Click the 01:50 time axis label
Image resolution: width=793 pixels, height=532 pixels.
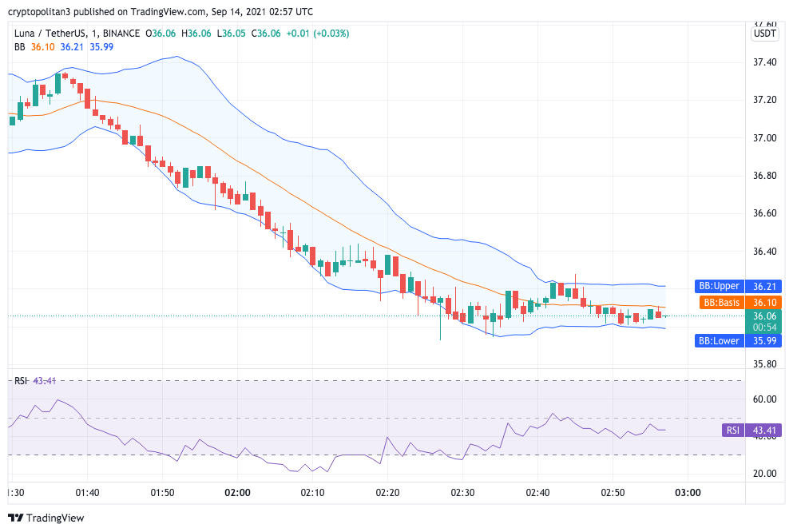162,493
